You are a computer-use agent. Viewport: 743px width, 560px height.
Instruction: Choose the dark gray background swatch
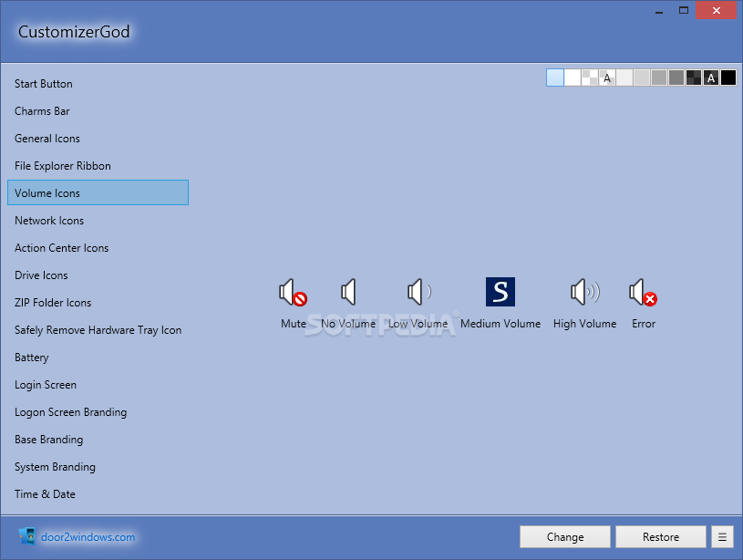[x=676, y=78]
